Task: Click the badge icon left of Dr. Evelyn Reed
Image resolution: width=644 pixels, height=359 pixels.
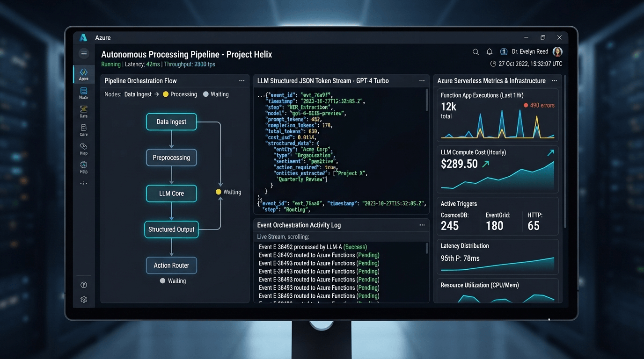Action: [504, 52]
